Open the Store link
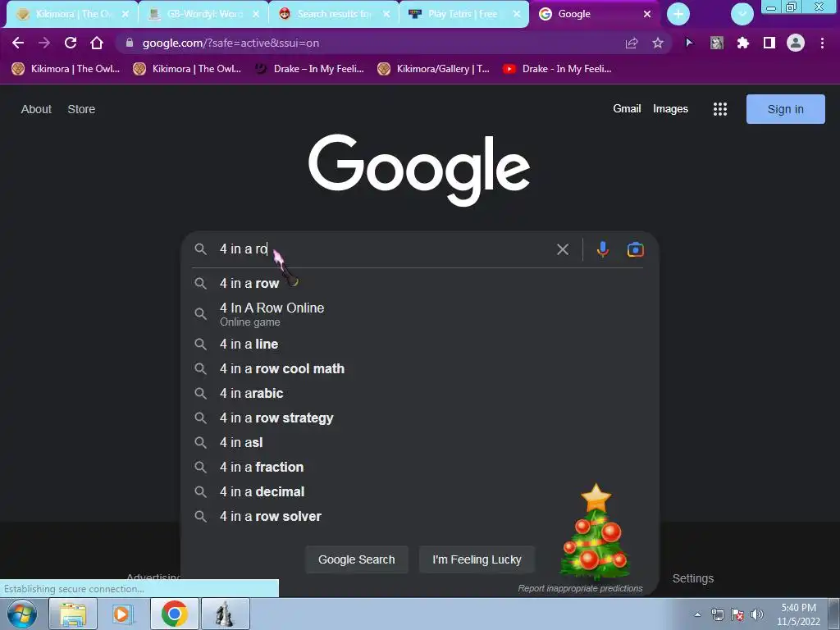Screen dimensions: 840x630 point(81,109)
